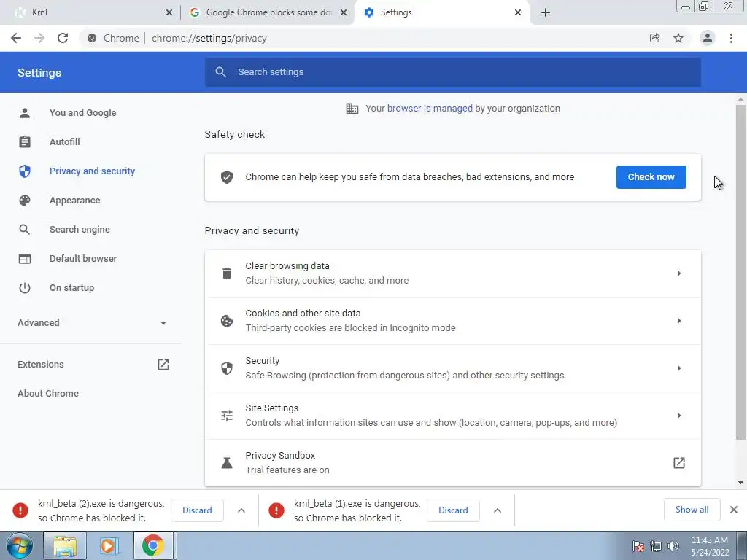The height and width of the screenshot is (560, 747).
Task: Open Windows Start menu orb
Action: tap(20, 545)
